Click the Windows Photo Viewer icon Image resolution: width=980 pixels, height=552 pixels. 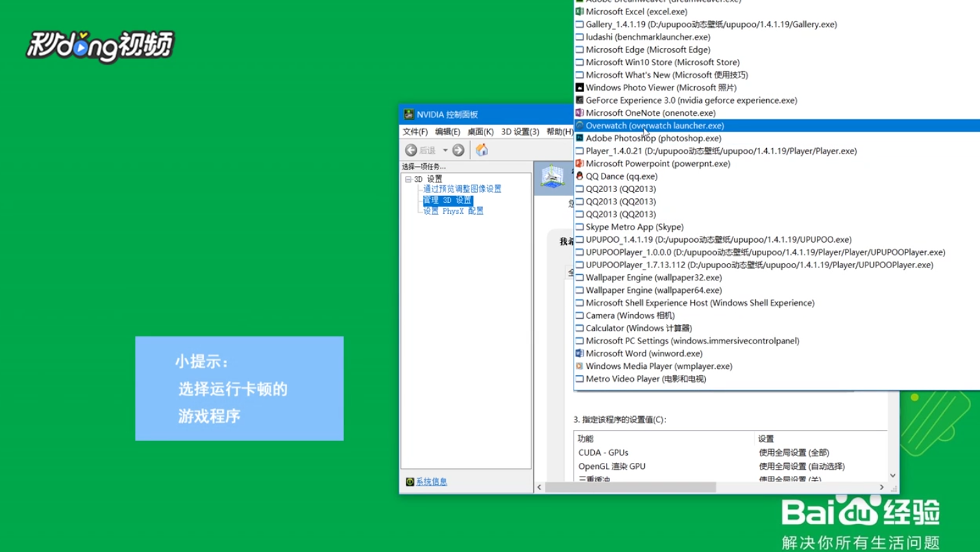pos(579,88)
